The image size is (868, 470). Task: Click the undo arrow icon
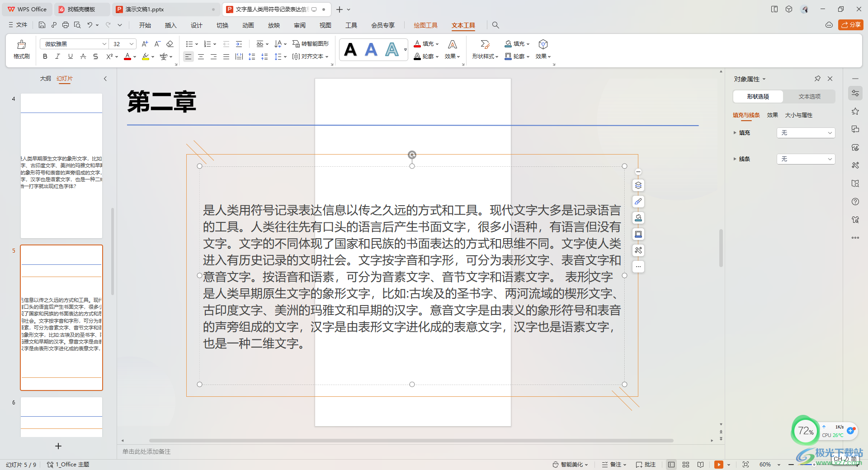[x=90, y=25]
